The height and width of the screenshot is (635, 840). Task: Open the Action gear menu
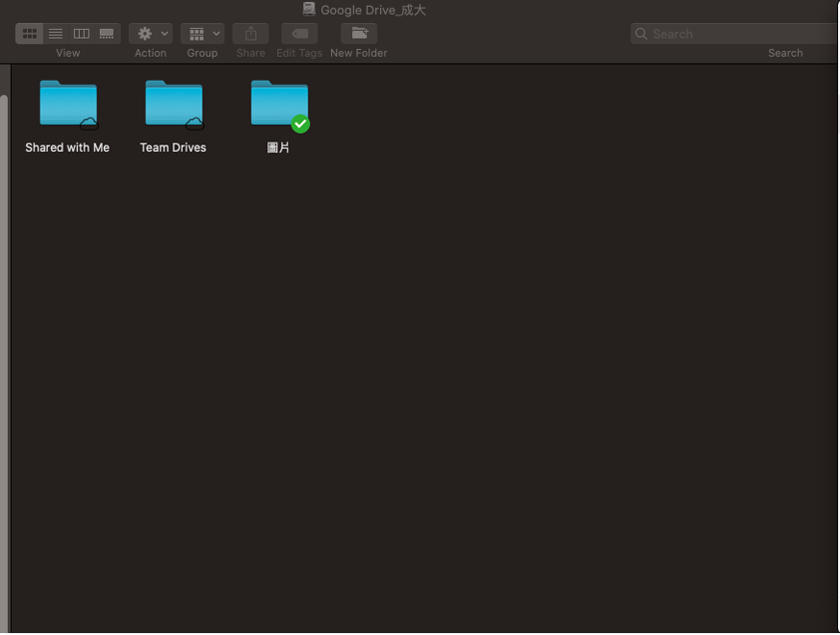(x=150, y=34)
